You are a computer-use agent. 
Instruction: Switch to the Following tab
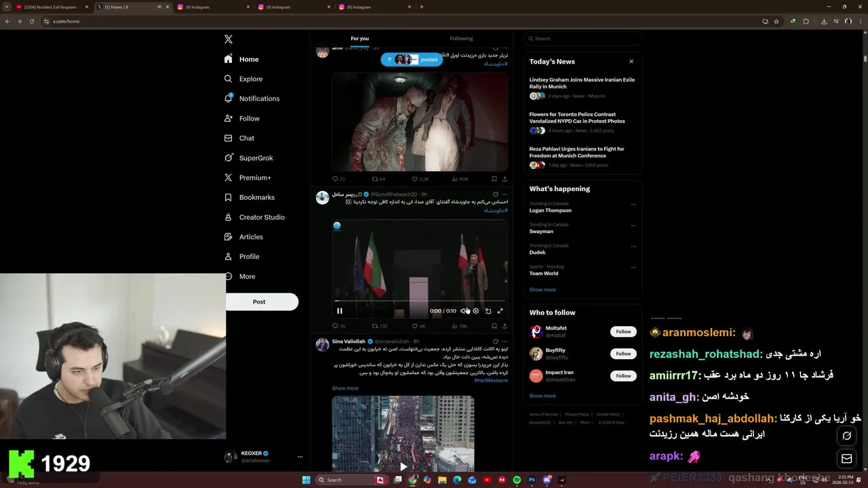[461, 39]
